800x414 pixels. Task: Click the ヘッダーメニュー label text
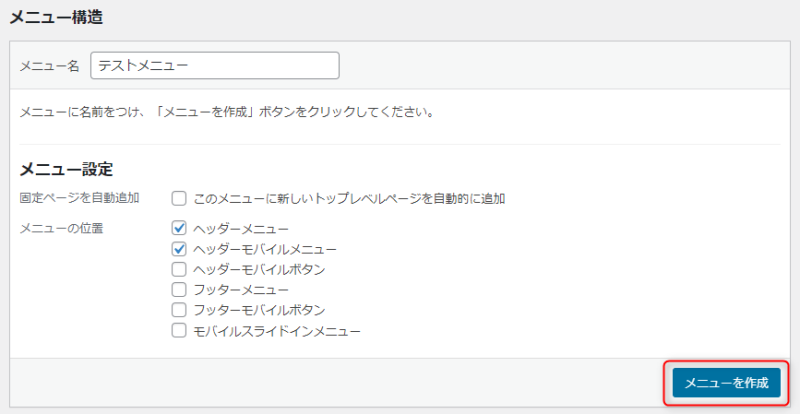click(241, 229)
